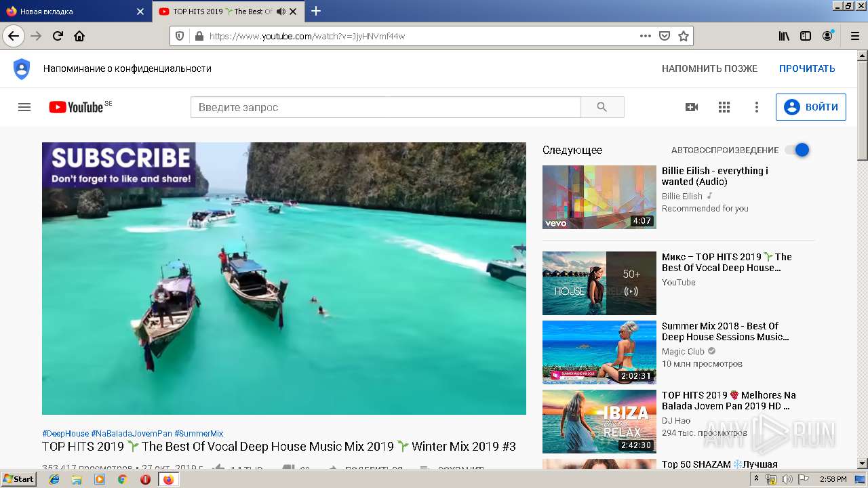This screenshot has width=868, height=488.
Task: Show site tracking protection shield
Action: 180,36
